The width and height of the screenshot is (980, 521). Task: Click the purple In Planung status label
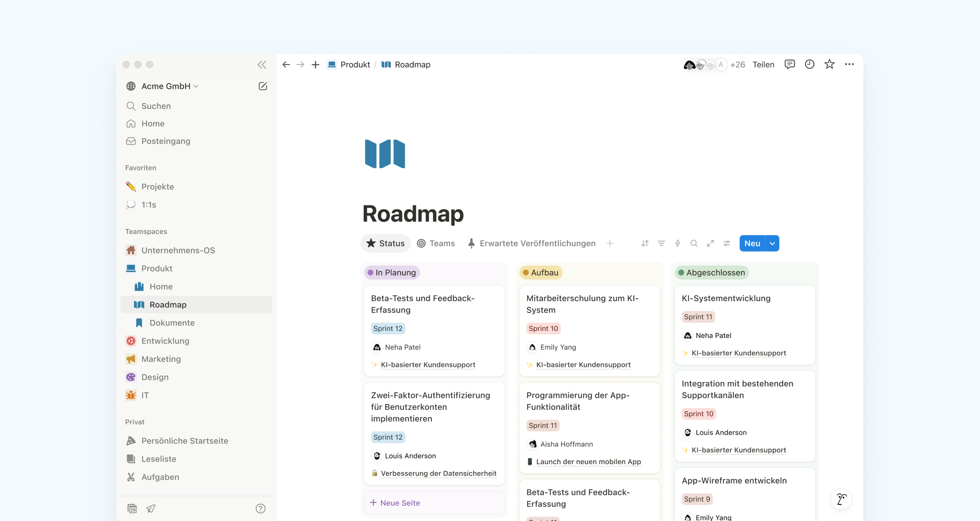[392, 273]
